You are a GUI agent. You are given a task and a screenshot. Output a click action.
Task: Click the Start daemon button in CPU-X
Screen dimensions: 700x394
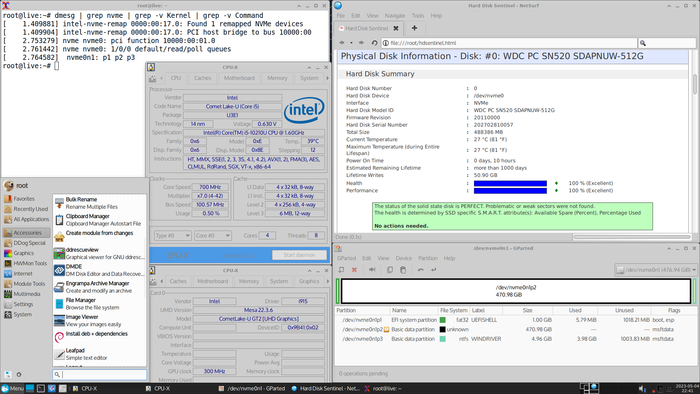(299, 255)
